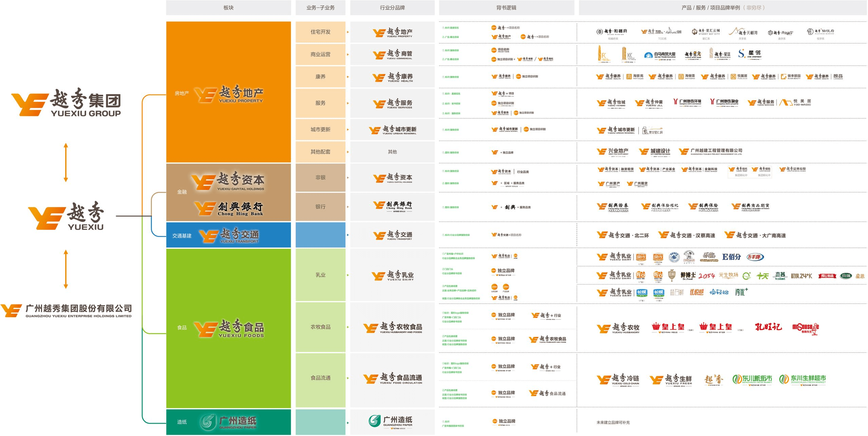Click the 越秀集团 YUEXIU GROUP logo
The image size is (868, 436).
(66, 102)
